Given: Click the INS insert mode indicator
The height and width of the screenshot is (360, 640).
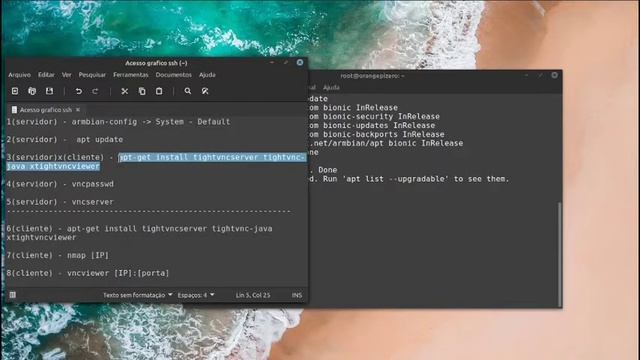Looking at the screenshot, I should tap(297, 295).
